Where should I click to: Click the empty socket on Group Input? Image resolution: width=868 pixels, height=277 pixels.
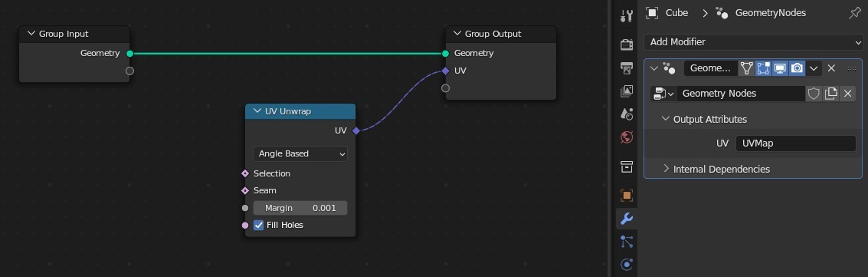click(129, 71)
